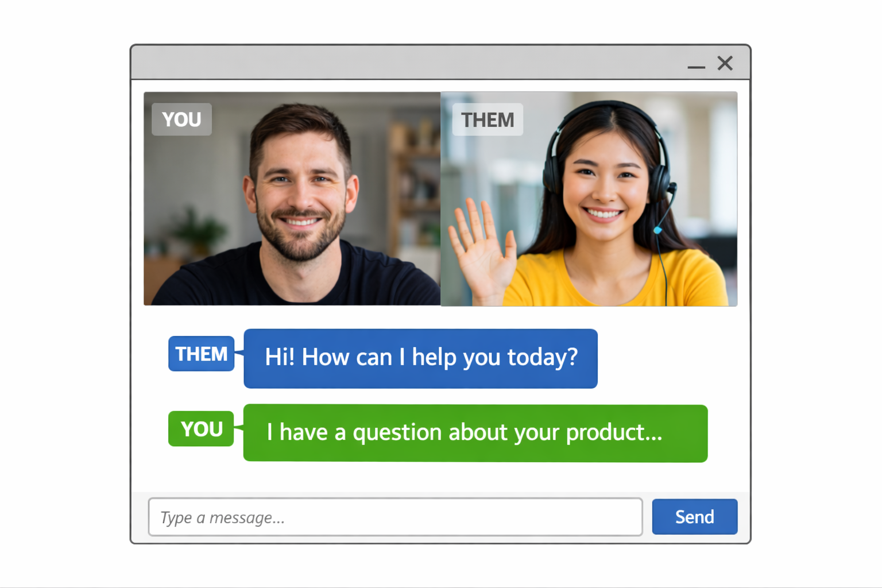882x588 pixels.
Task: Select the YOU video feed
Action: 292,199
